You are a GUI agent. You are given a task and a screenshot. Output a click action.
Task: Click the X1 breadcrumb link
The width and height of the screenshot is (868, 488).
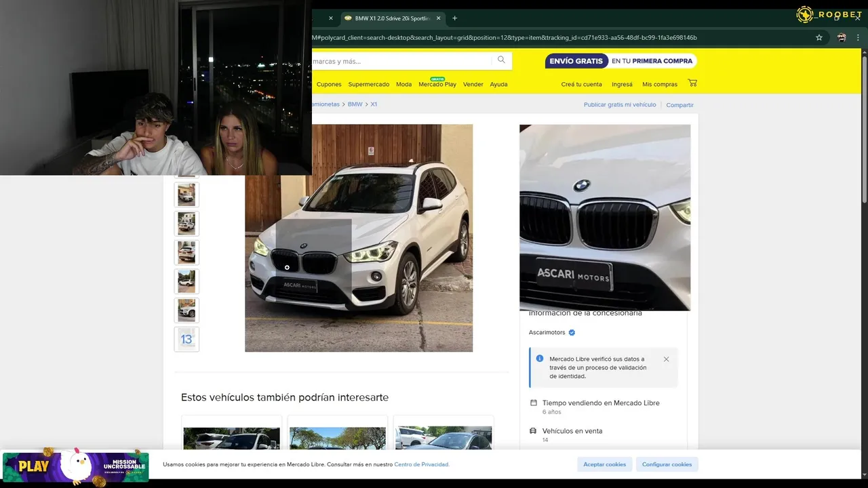coord(374,104)
